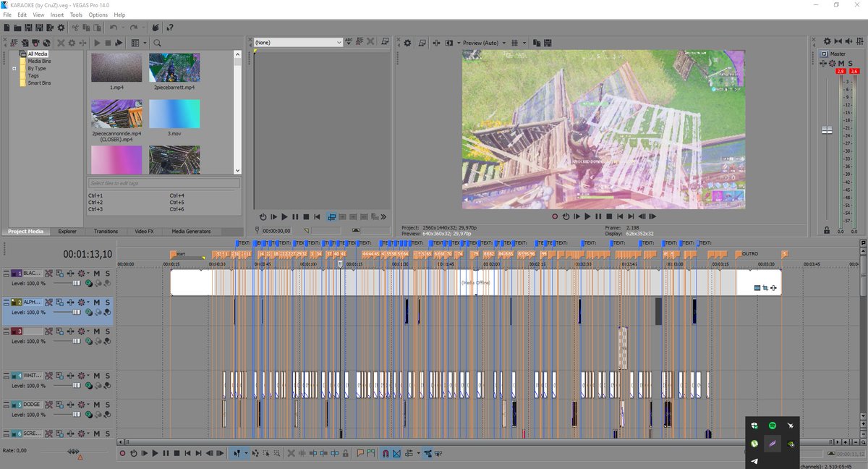Open the (None) preset dropdown in Trimmer

point(339,43)
